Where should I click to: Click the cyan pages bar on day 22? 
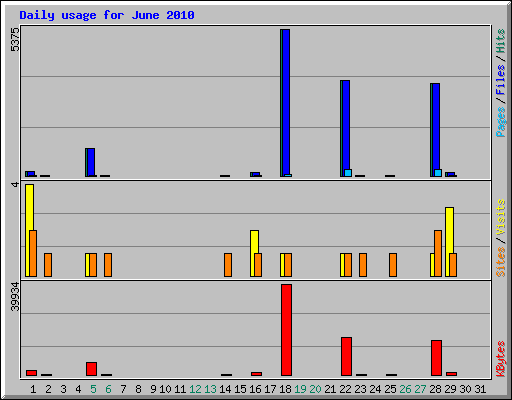tap(348, 173)
